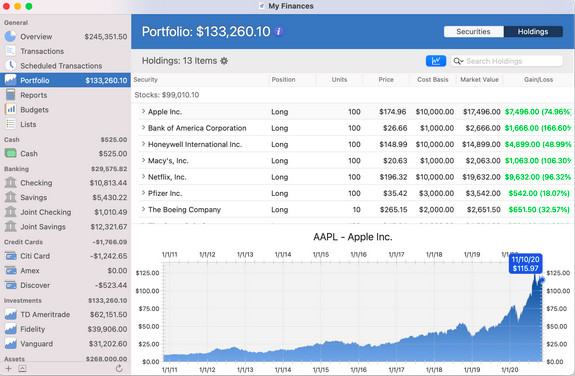Image resolution: width=575 pixels, height=376 pixels.
Task: Open Scheduled Transactions clock icon
Action: (10, 65)
